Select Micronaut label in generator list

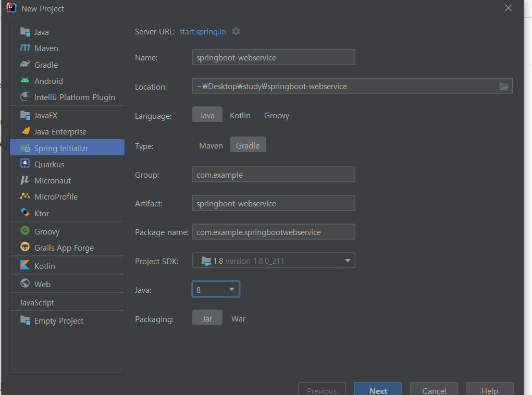[x=53, y=180]
